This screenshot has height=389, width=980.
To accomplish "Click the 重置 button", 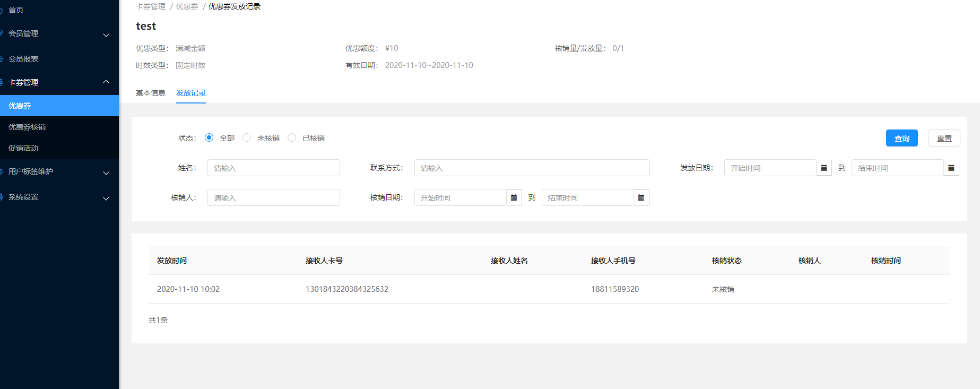I will click(944, 138).
